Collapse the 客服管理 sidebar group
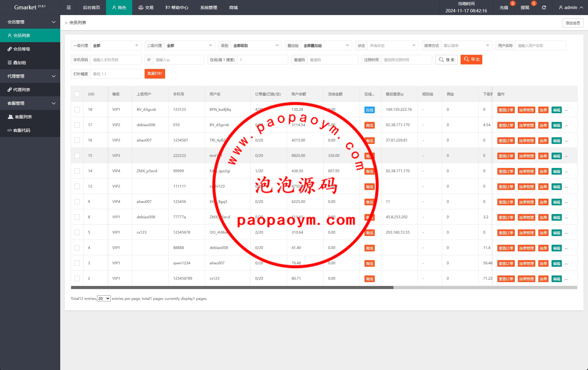This screenshot has width=588, height=370. point(30,103)
